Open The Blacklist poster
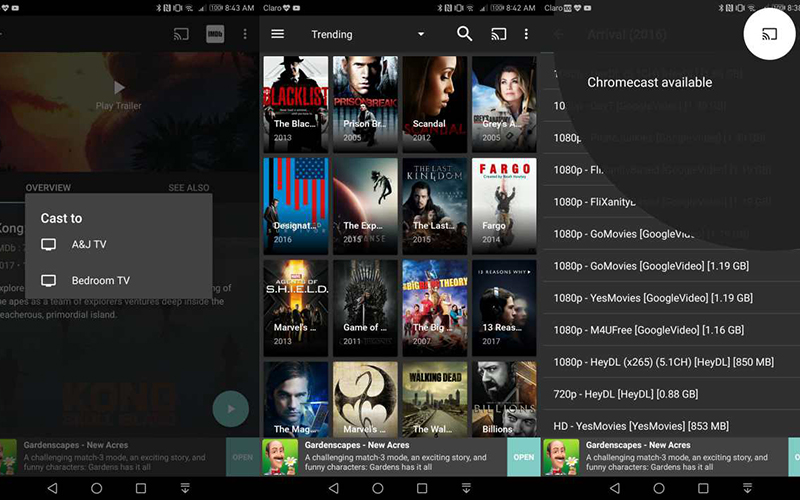 (x=296, y=104)
